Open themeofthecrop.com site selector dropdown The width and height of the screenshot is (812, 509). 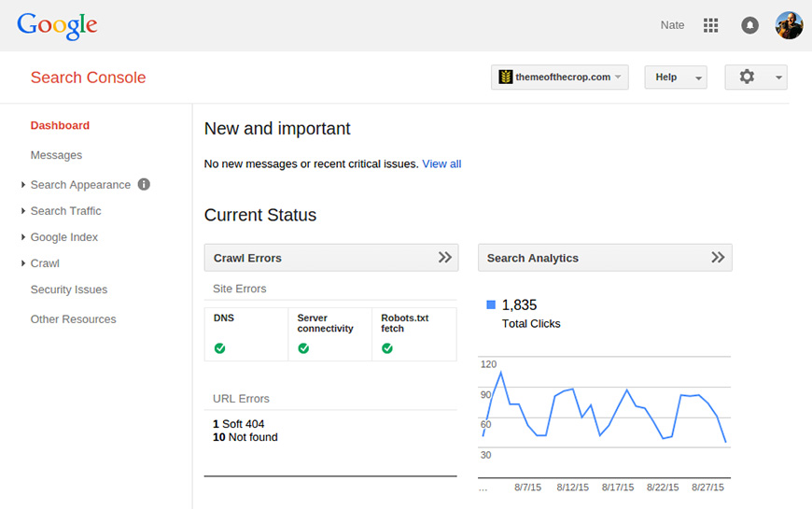click(x=560, y=77)
